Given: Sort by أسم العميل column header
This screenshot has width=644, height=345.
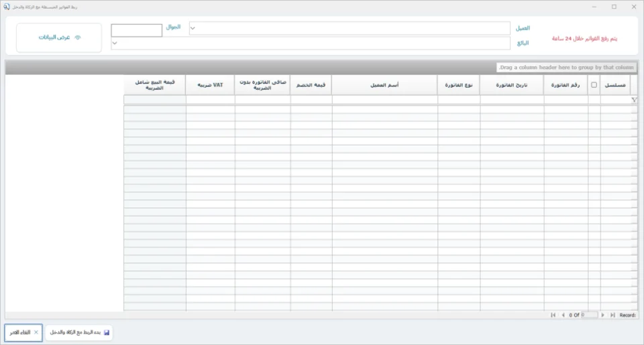Looking at the screenshot, I should [x=384, y=85].
